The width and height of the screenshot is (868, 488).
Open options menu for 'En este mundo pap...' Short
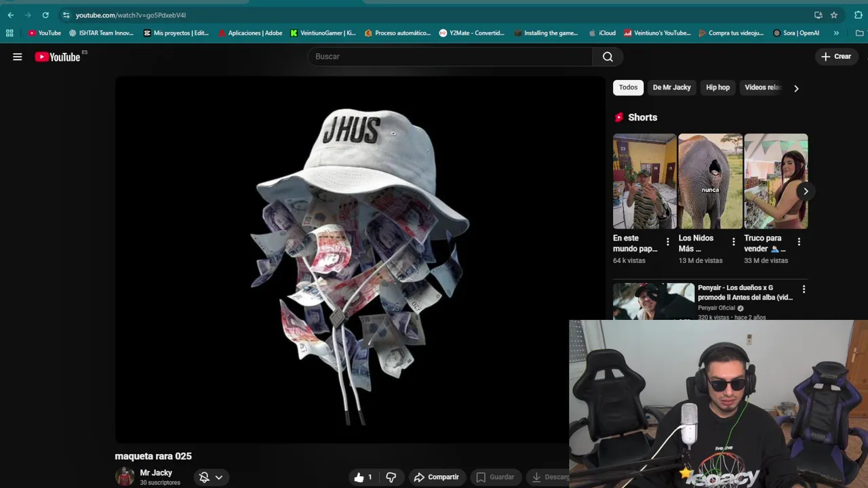coord(667,242)
